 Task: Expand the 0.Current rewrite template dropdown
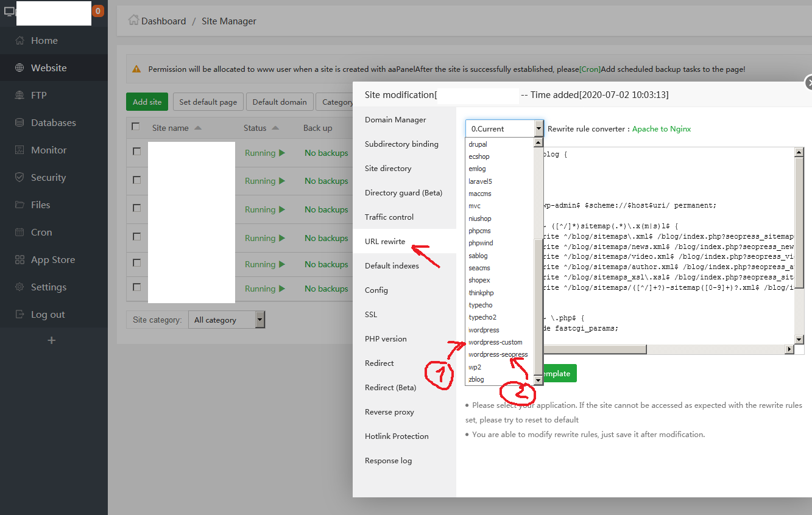(504, 129)
